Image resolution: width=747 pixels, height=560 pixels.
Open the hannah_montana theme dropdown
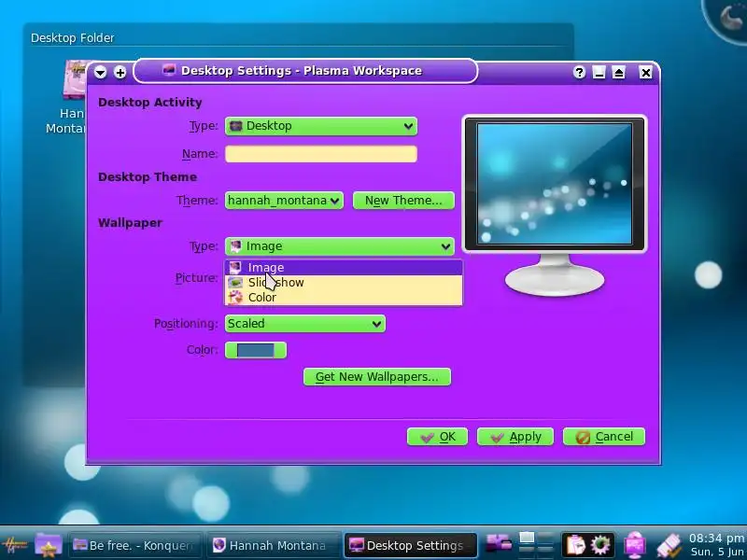click(x=284, y=201)
